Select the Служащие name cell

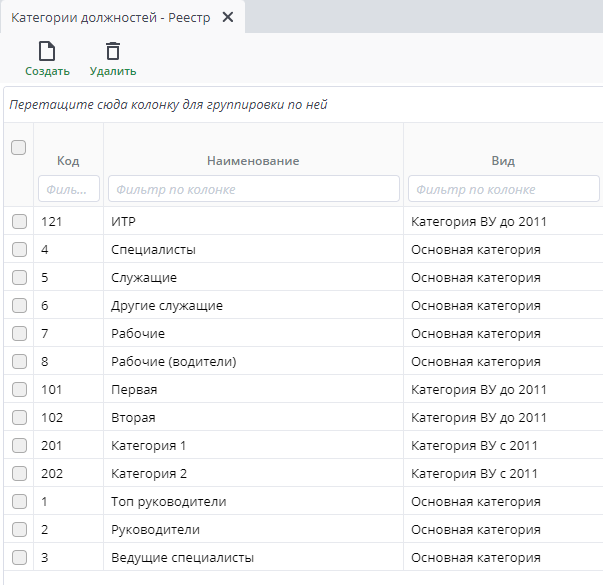pos(253,278)
